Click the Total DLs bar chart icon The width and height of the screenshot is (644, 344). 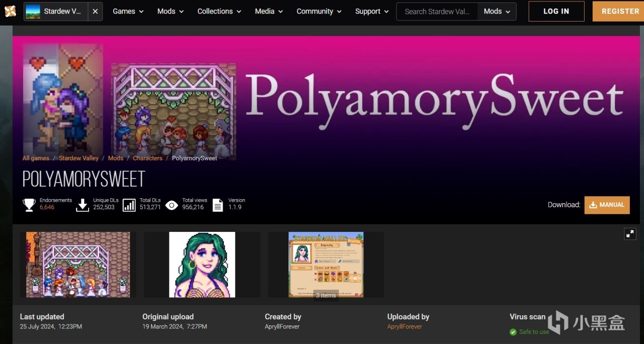pos(129,205)
